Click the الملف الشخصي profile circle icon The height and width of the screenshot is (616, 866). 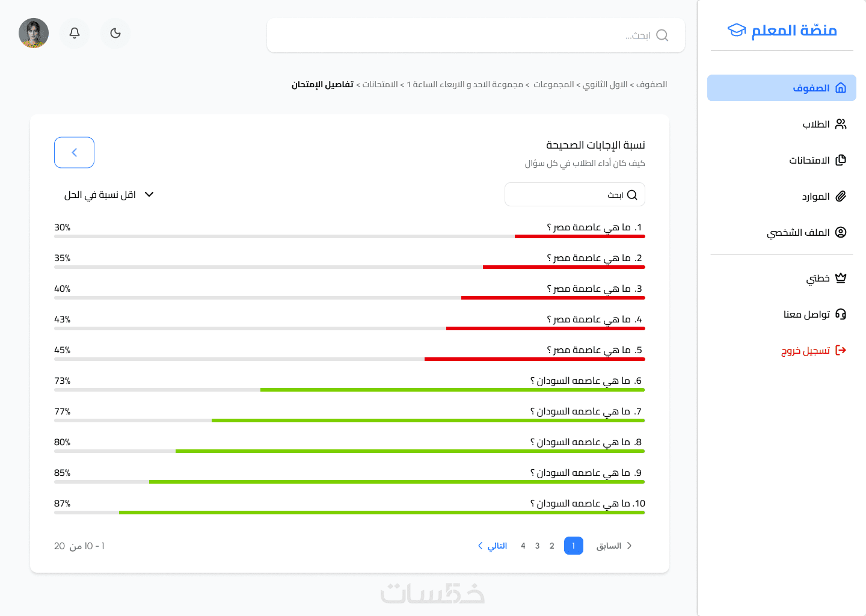click(x=841, y=232)
